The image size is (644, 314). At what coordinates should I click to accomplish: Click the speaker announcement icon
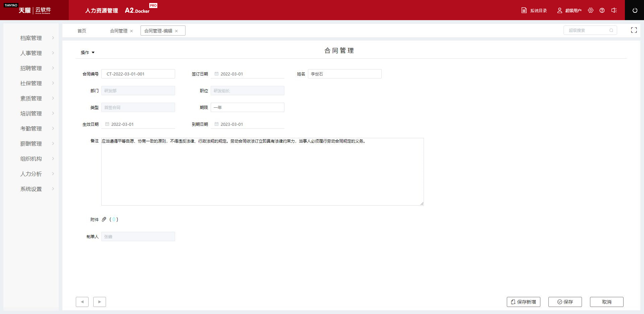click(x=614, y=10)
